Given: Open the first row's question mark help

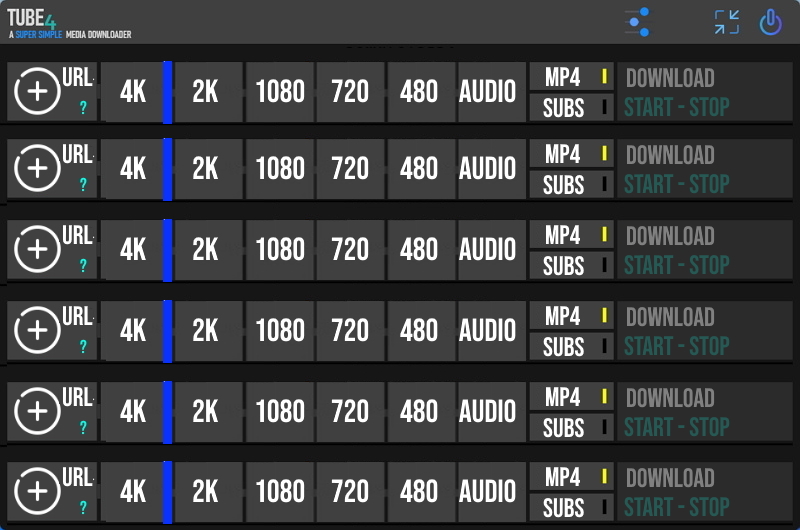Looking at the screenshot, I should coord(83,108).
